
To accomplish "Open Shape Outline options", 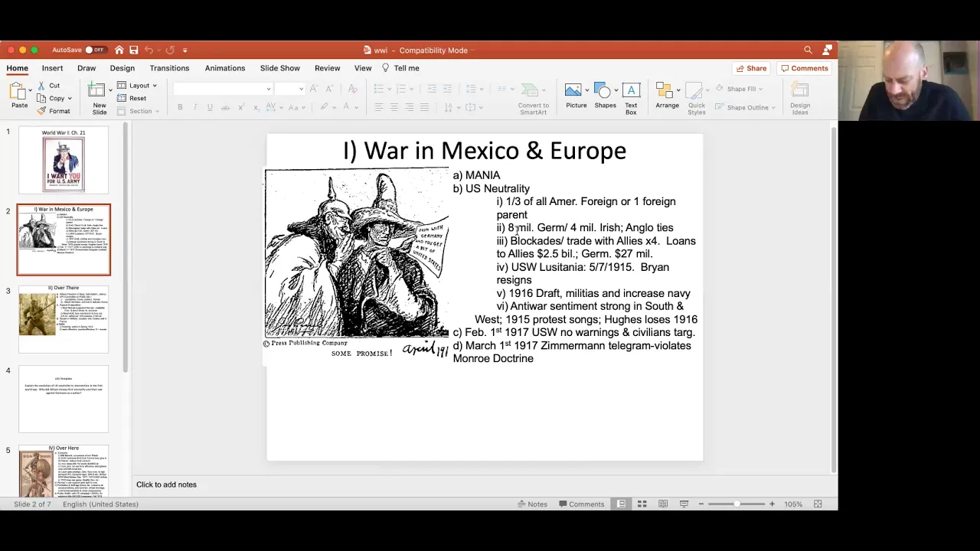I will (746, 107).
